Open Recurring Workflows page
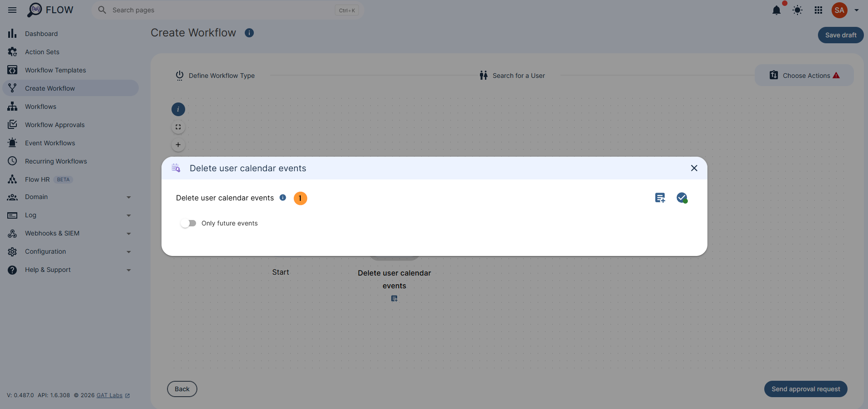 [x=71, y=161]
